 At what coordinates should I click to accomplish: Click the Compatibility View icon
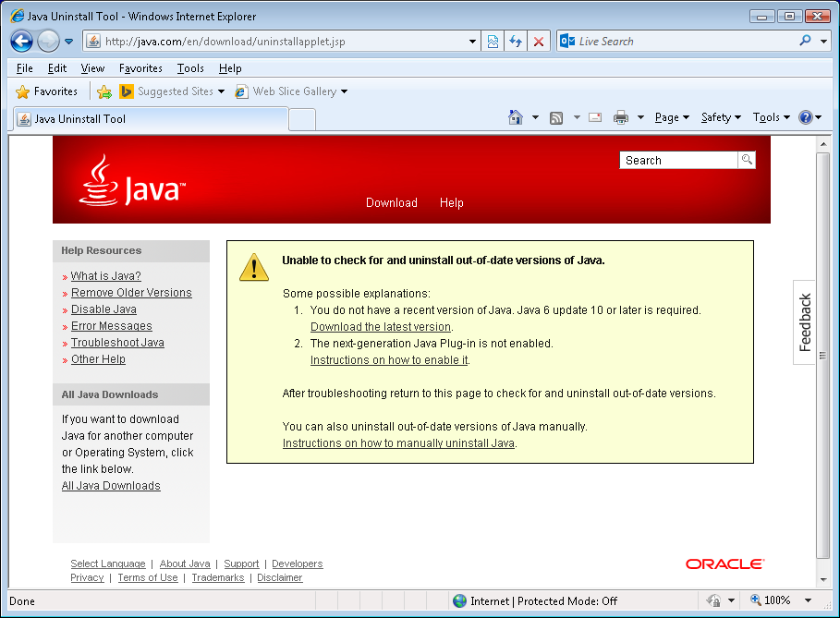click(493, 42)
